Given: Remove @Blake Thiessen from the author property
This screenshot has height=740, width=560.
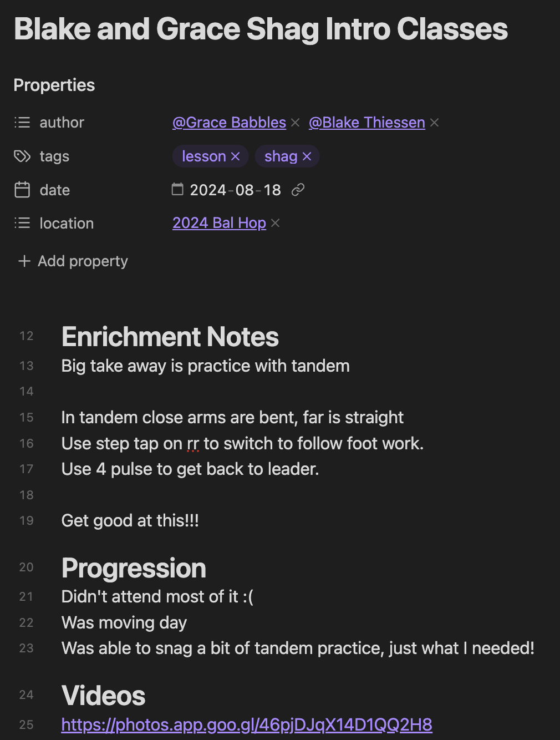Looking at the screenshot, I should pos(435,122).
